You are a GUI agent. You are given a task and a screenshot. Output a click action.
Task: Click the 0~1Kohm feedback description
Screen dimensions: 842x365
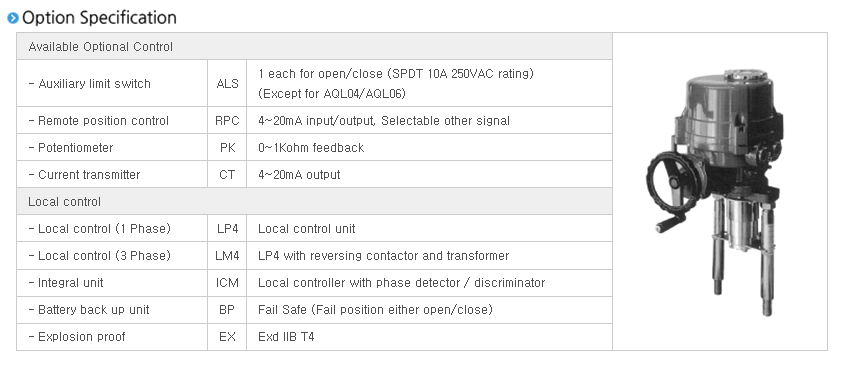point(311,148)
